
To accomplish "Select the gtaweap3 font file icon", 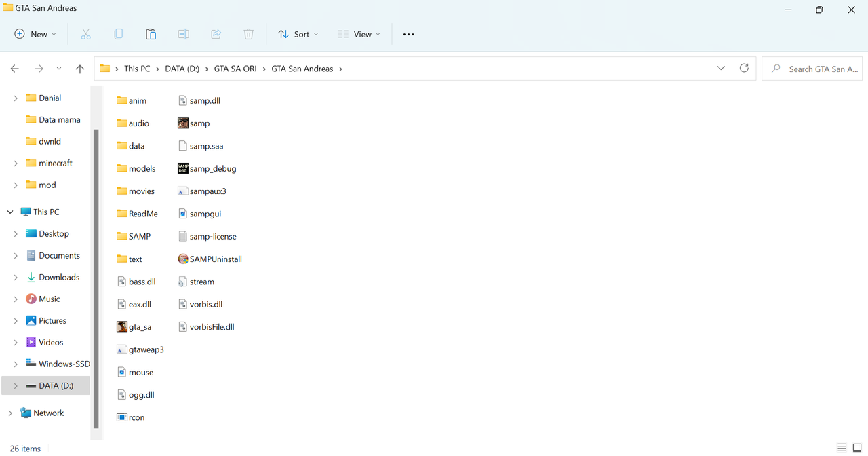I will click(122, 349).
